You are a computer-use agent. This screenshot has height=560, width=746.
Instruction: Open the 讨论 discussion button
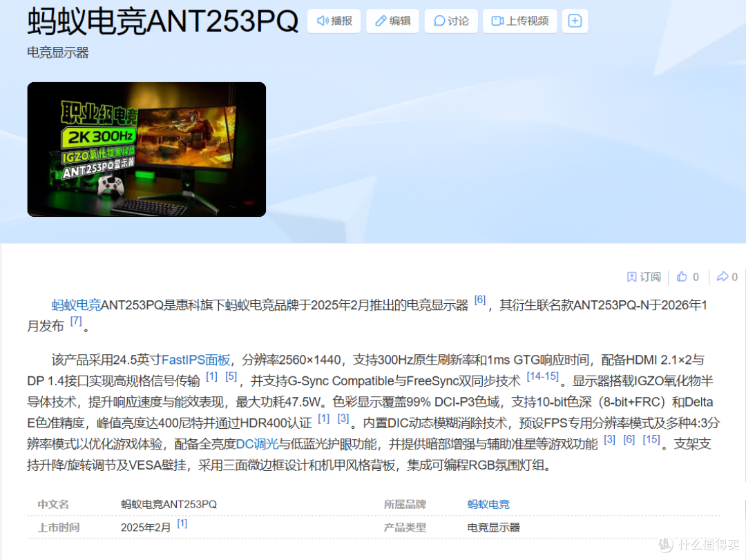click(451, 21)
